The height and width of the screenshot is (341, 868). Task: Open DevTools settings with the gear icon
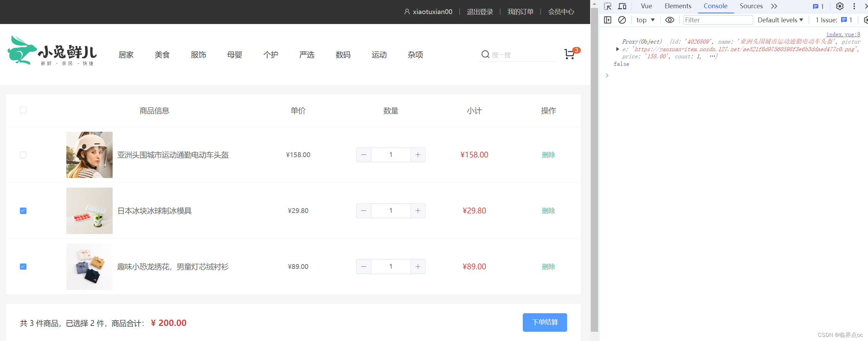click(x=839, y=6)
